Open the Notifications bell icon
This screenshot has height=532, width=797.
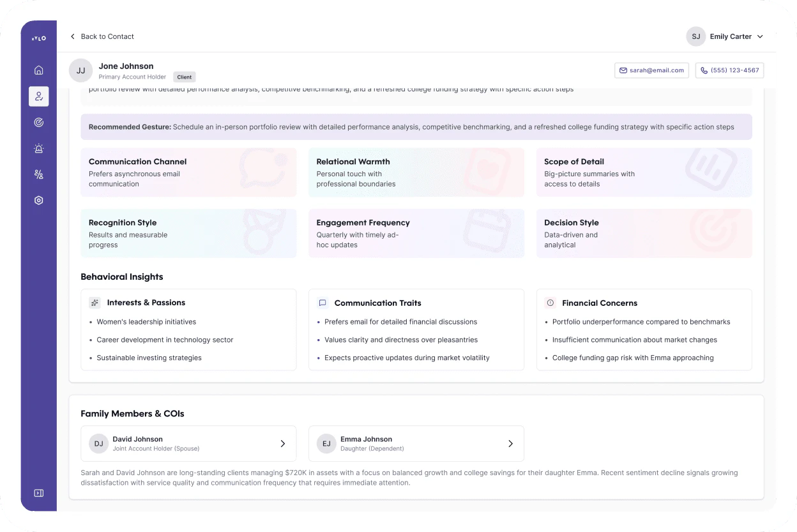click(x=38, y=148)
